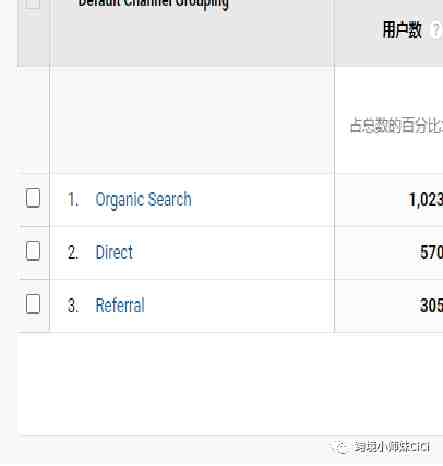Screen dimensions: 443x466
Task: Click the 570 users value cell
Action: click(431, 253)
